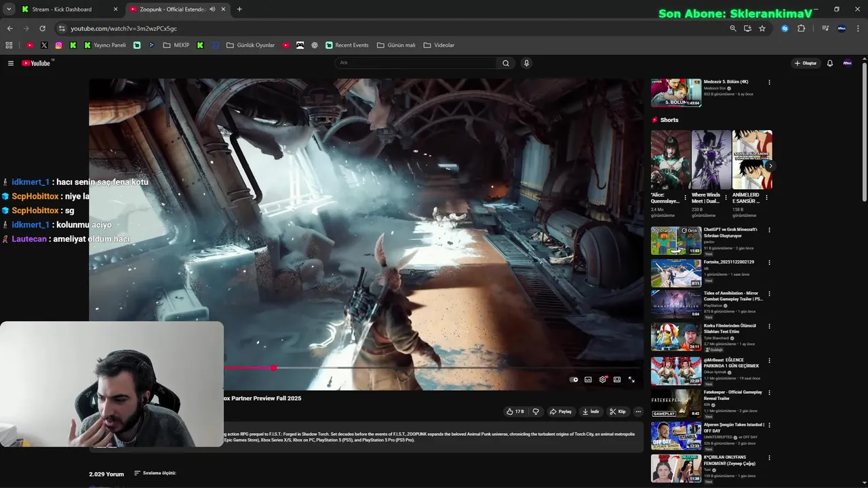Click the İndir download button

(x=591, y=411)
